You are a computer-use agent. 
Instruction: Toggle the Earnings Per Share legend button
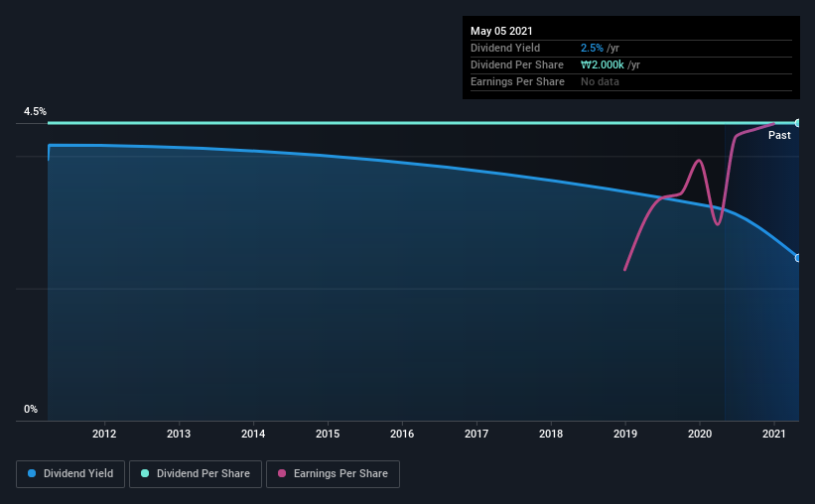(x=333, y=474)
